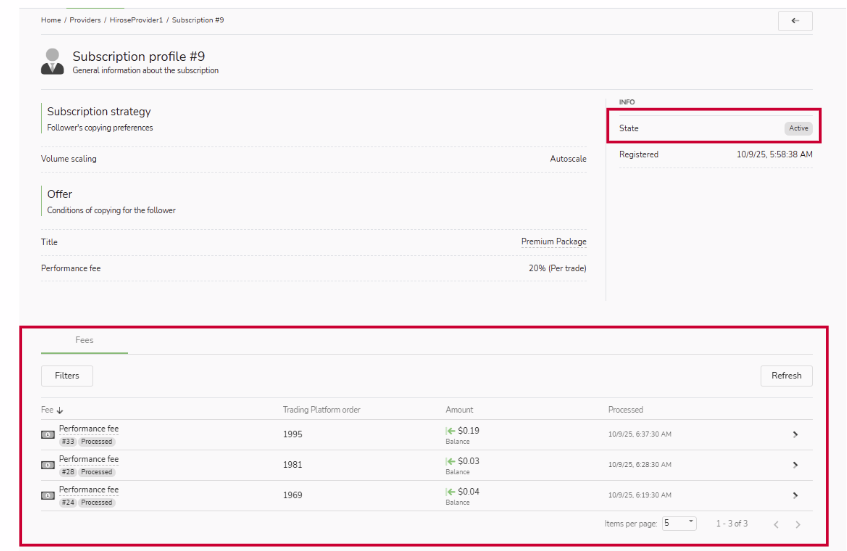Expand details for order 1981 row
847x551 pixels.
[x=795, y=465]
